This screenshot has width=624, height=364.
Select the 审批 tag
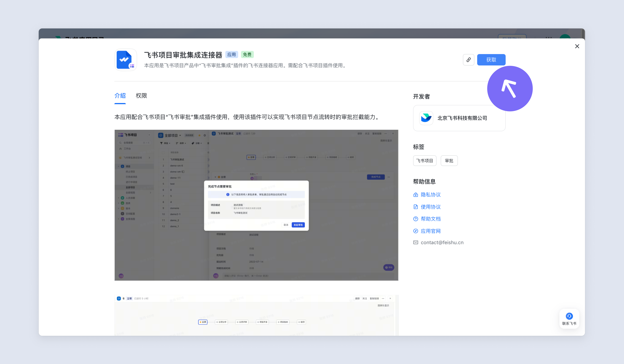pos(449,161)
